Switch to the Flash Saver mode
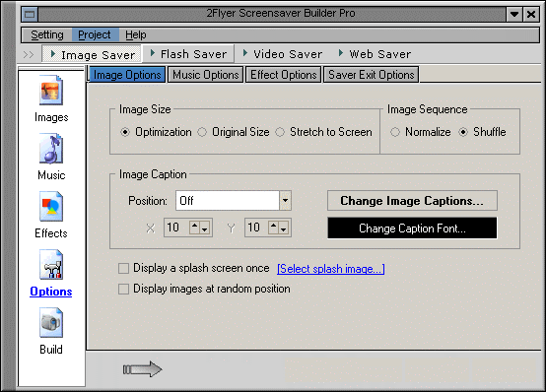The image size is (546, 392). (188, 54)
